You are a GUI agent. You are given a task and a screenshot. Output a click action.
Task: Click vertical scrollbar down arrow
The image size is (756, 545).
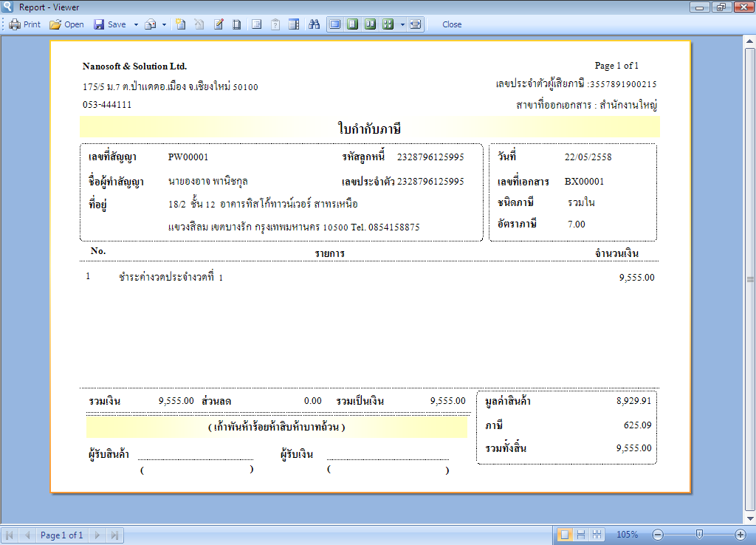750,519
